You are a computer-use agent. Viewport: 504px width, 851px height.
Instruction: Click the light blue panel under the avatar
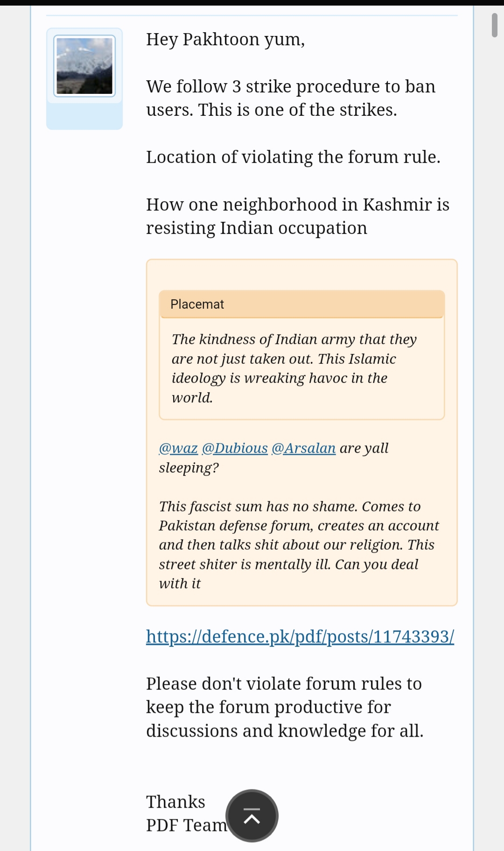(84, 116)
